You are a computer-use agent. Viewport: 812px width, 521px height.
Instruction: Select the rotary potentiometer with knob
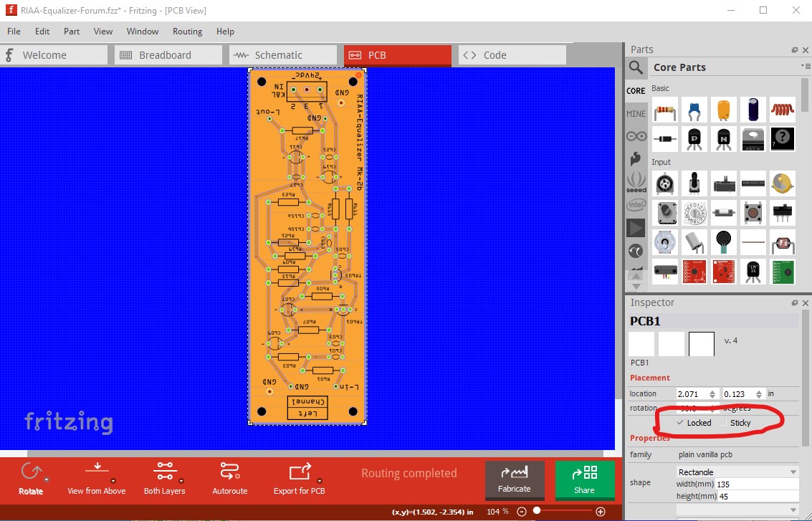pyautogui.click(x=694, y=183)
